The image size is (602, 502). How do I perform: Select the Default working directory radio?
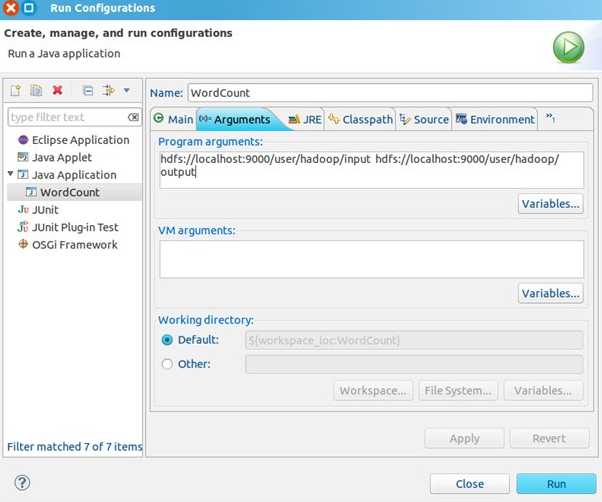coord(167,340)
